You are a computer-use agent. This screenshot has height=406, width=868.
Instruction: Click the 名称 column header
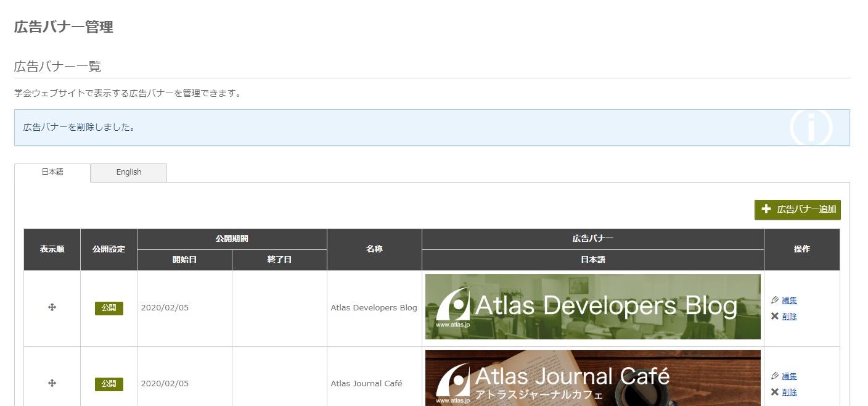coord(374,249)
